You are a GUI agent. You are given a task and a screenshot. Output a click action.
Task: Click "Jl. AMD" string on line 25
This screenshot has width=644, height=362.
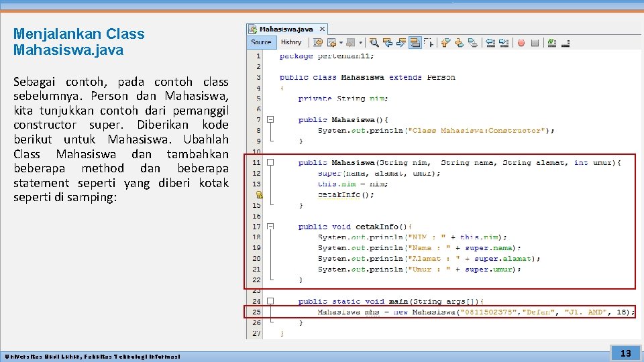(x=586, y=312)
